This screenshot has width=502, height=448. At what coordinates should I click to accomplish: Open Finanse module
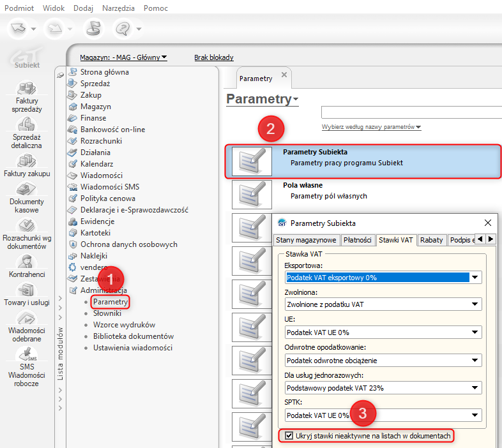coord(93,118)
